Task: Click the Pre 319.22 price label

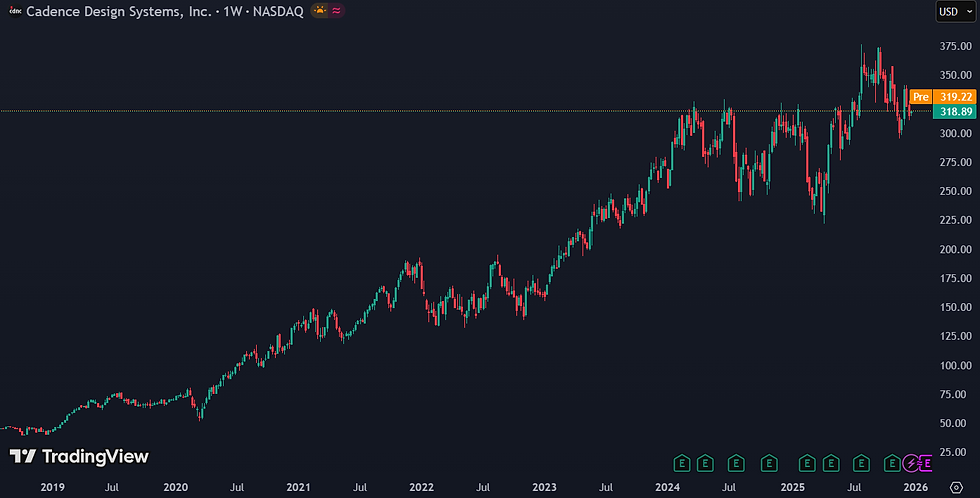Action: [x=942, y=97]
